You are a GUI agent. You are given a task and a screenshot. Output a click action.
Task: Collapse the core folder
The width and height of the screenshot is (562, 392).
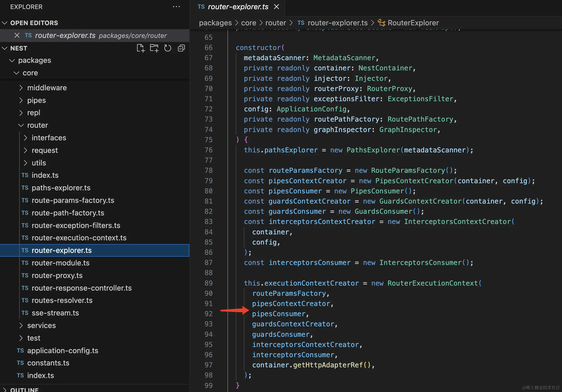point(16,73)
